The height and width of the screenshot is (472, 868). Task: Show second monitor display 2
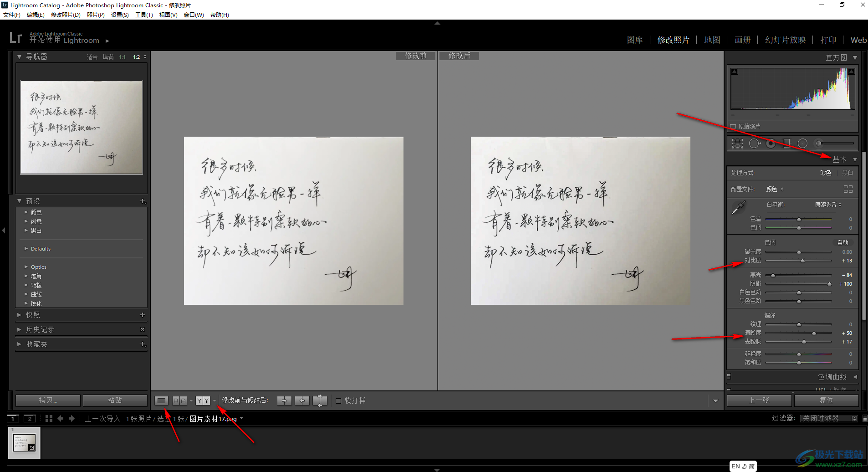pyautogui.click(x=30, y=419)
